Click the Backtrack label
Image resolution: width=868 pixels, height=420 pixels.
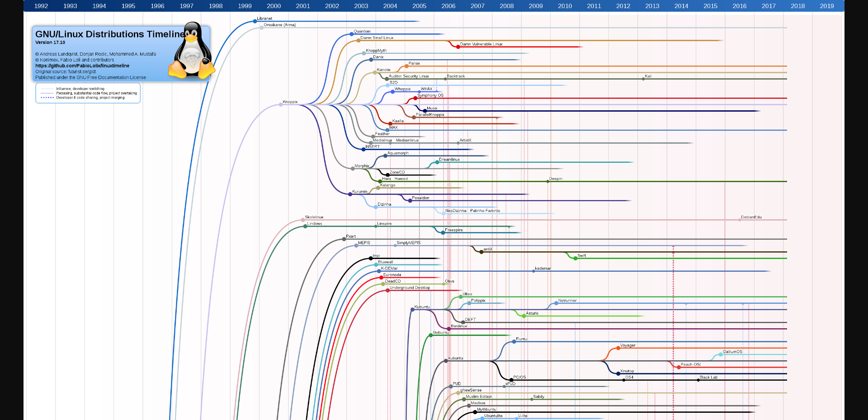[x=456, y=76]
